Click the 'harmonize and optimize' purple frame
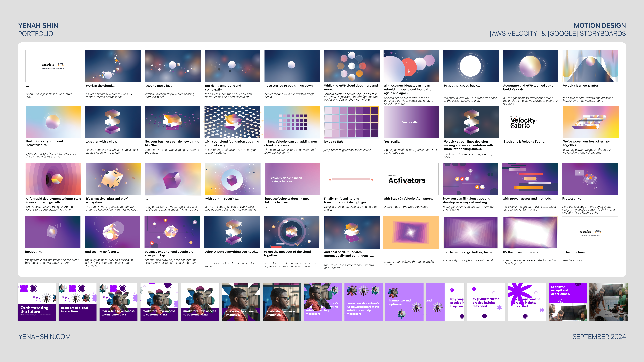The image size is (644, 362). tap(404, 302)
